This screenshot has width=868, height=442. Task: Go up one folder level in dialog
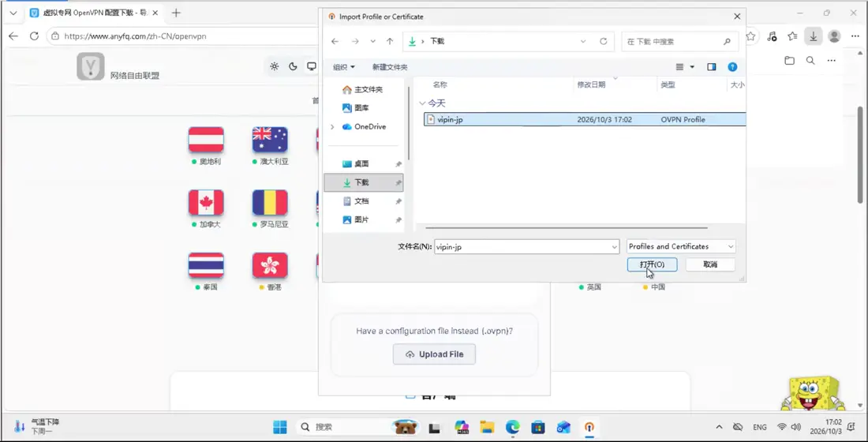[390, 42]
